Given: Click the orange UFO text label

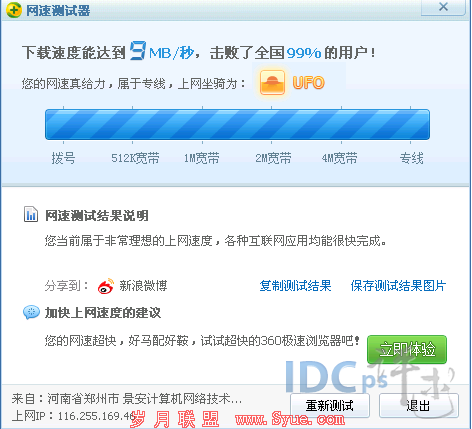Looking at the screenshot, I should 308,83.
